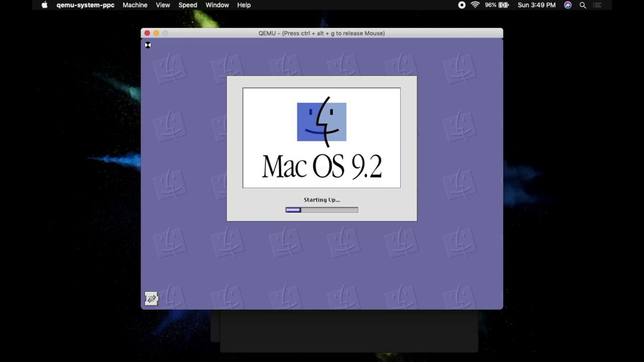The image size is (644, 362).
Task: Click the battery percentage 96% text
Action: tap(491, 5)
